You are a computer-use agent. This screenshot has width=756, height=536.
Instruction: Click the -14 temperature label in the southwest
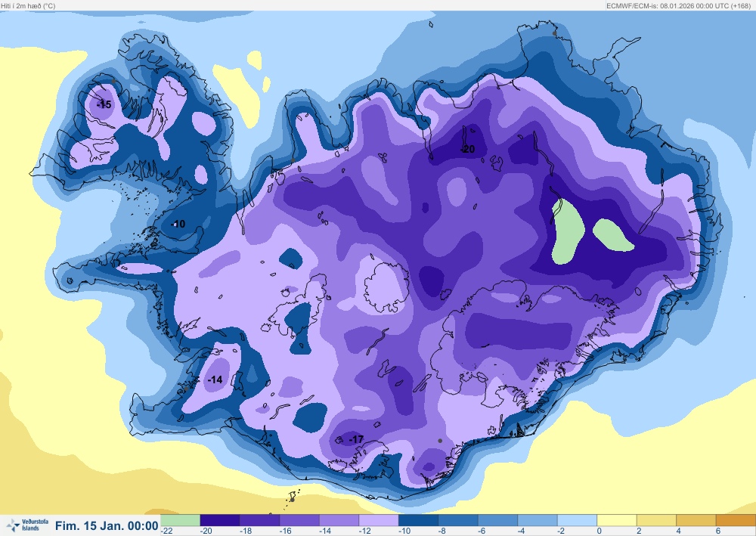pos(215,380)
